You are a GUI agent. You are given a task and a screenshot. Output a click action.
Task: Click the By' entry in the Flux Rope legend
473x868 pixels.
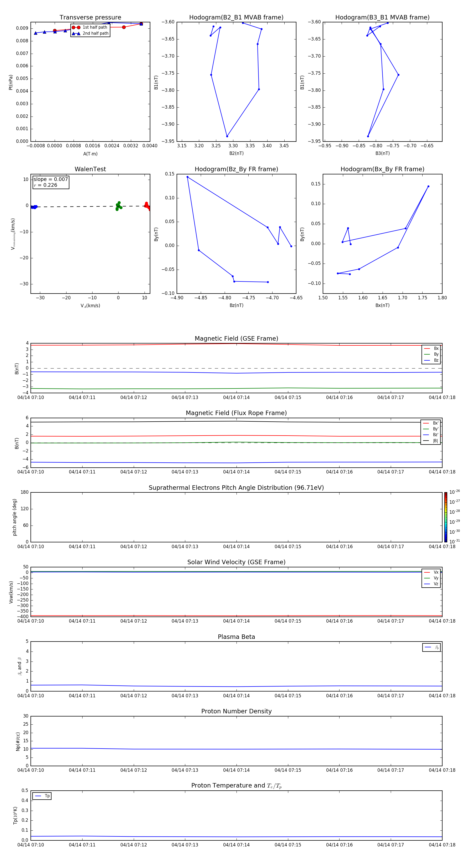pyautogui.click(x=431, y=429)
